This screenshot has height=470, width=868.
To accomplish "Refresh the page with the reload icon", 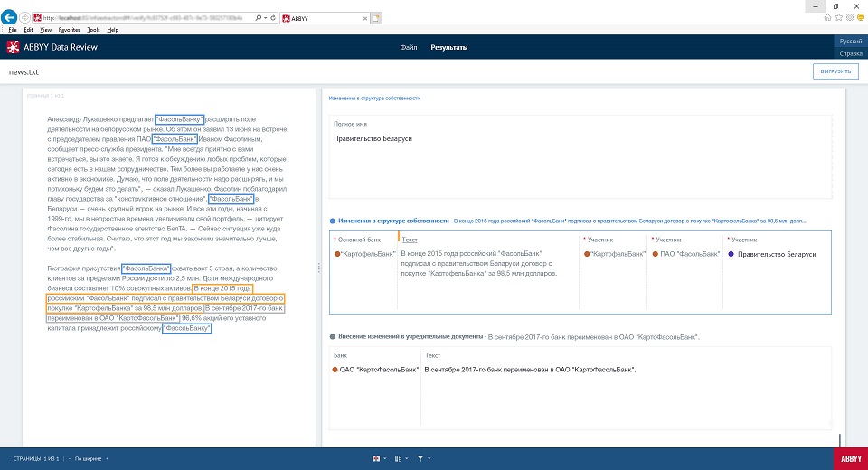I will tap(273, 18).
